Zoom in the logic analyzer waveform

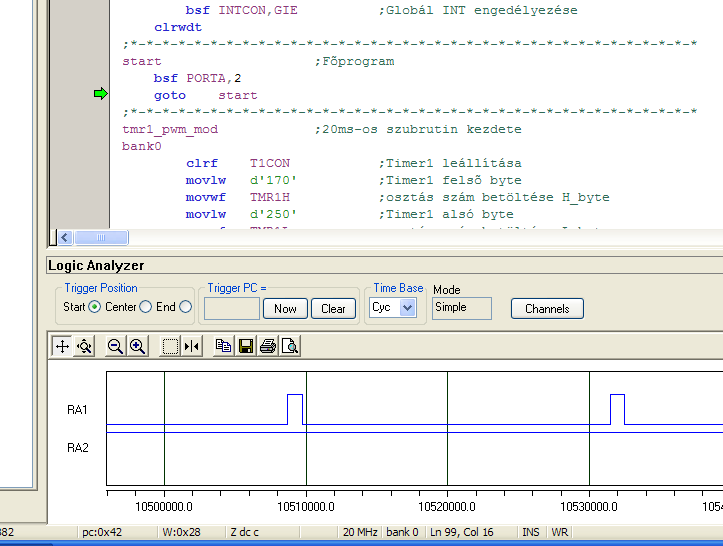[x=137, y=346]
